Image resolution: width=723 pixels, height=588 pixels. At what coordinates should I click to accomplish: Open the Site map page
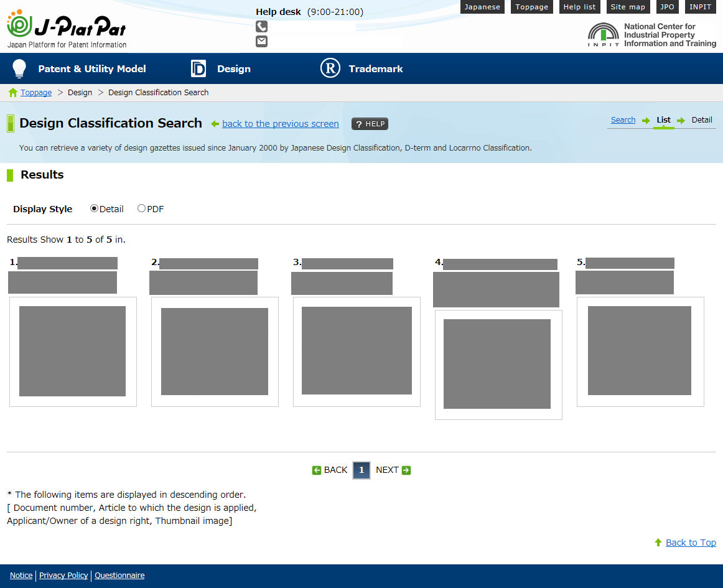pyautogui.click(x=628, y=7)
